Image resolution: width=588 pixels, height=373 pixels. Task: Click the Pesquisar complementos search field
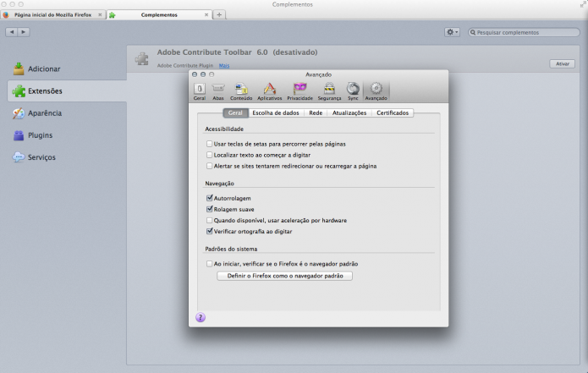pyautogui.click(x=524, y=33)
